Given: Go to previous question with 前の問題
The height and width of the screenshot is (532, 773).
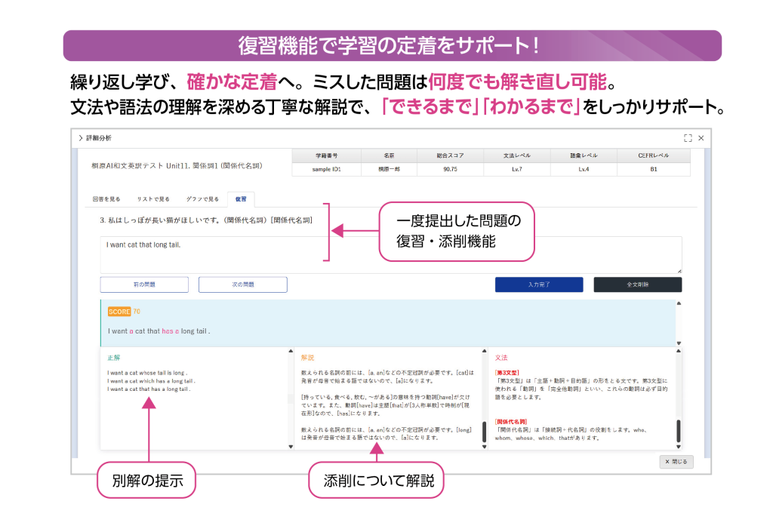Looking at the screenshot, I should tap(144, 284).
